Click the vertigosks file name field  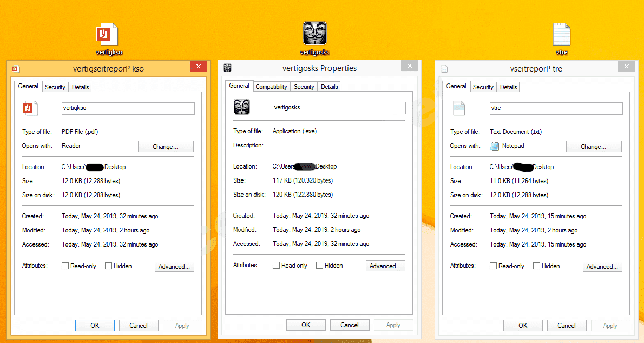(x=339, y=108)
